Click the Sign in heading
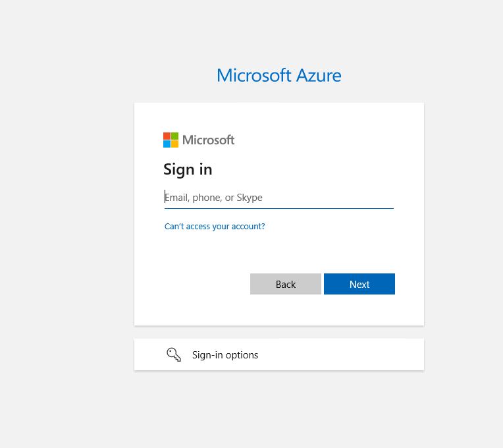 tap(188, 169)
